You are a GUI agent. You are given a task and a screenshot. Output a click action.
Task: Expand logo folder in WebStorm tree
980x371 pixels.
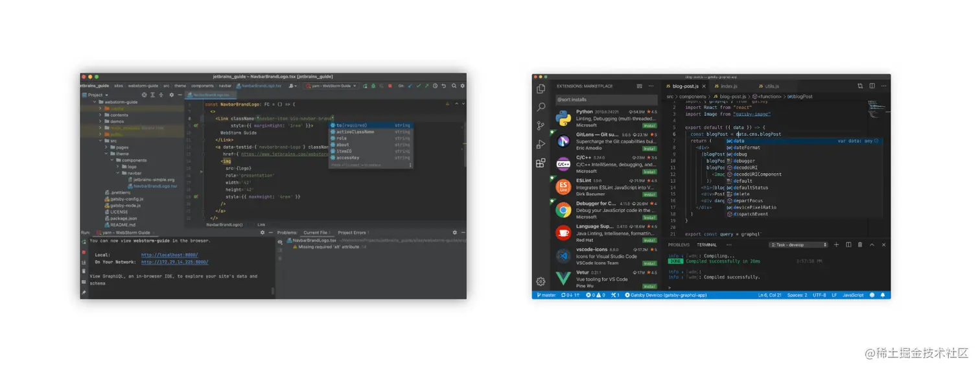tap(117, 167)
